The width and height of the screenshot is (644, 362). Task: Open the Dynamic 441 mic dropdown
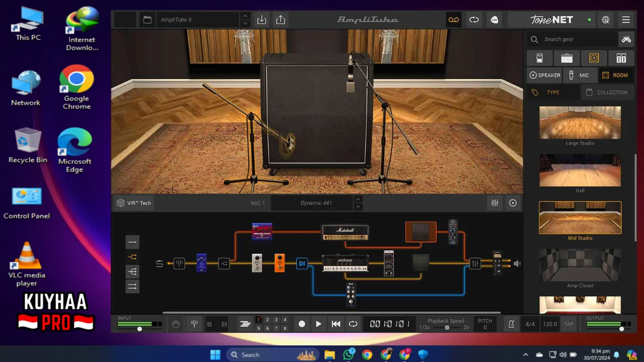click(x=316, y=203)
